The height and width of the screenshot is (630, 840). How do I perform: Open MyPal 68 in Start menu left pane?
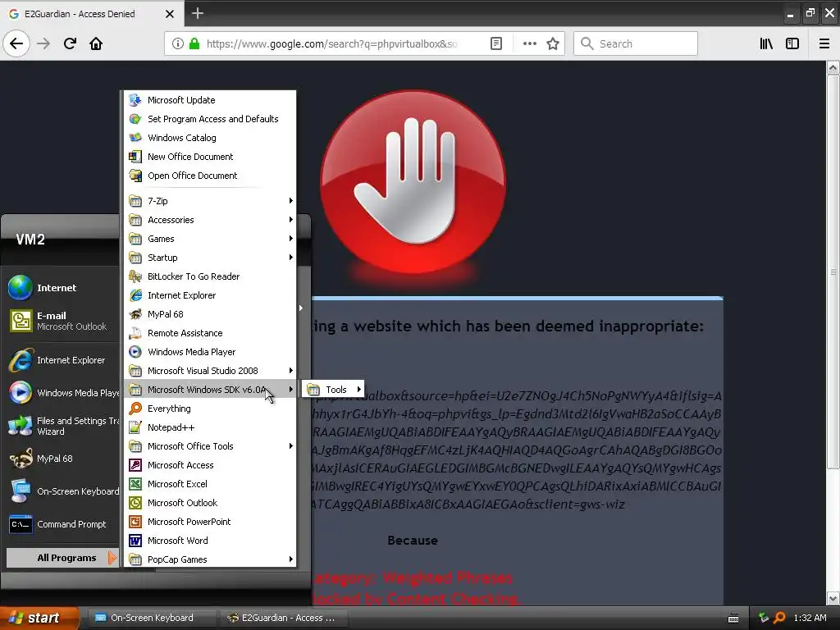point(62,459)
